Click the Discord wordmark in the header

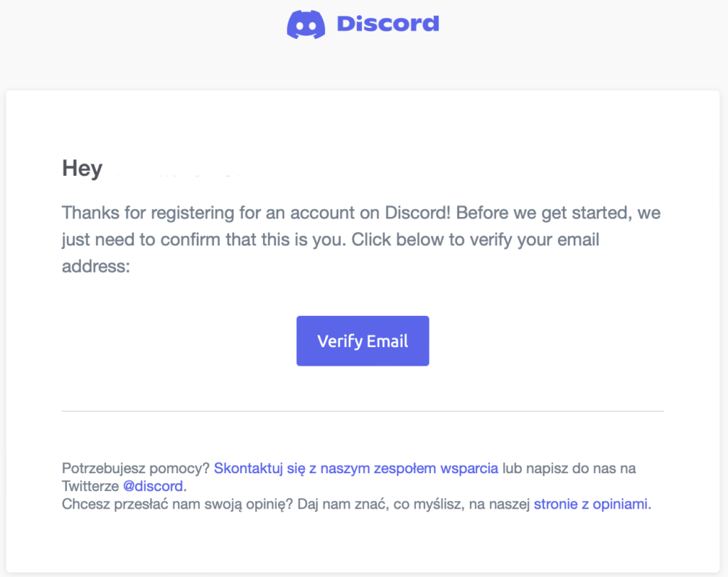click(x=387, y=24)
